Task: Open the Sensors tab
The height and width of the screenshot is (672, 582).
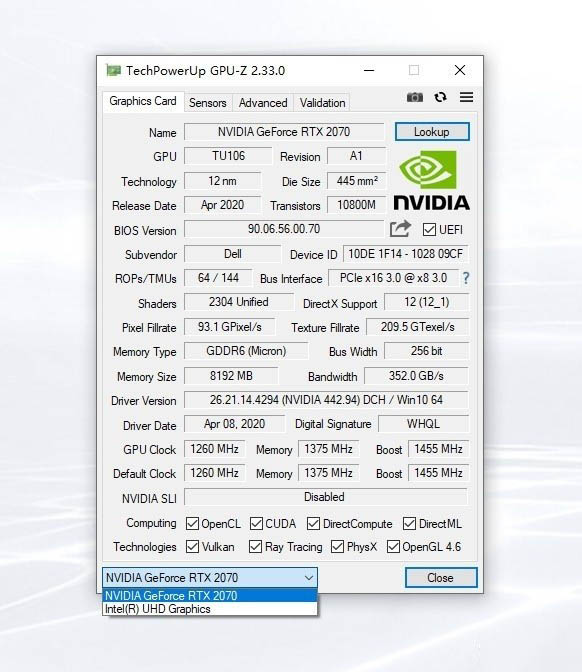Action: coord(208,103)
